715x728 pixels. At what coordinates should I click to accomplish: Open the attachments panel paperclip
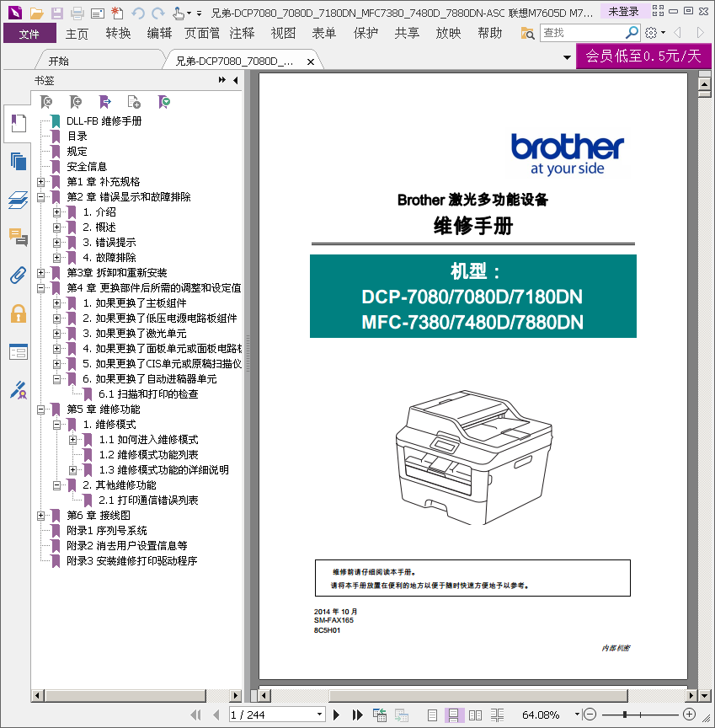point(18,276)
